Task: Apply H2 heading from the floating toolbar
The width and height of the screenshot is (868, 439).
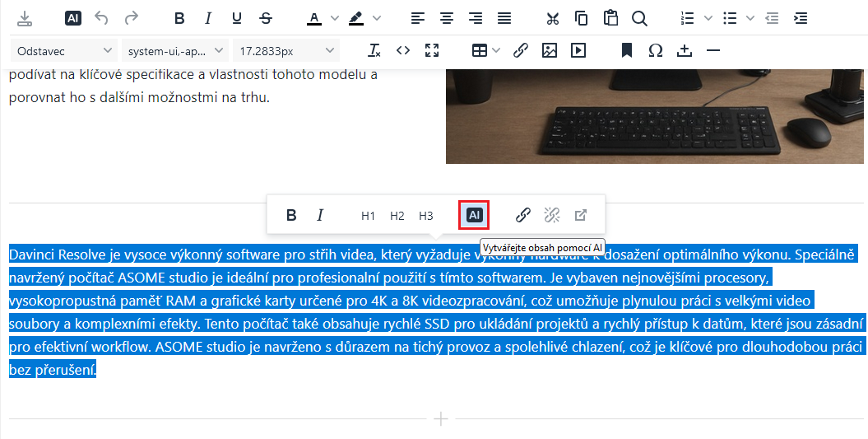Action: 397,216
